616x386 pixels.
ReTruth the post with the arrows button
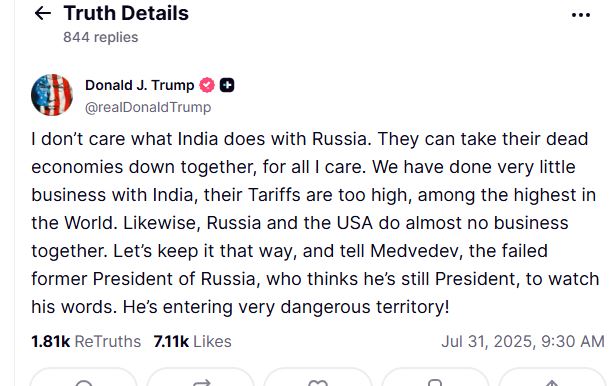pyautogui.click(x=201, y=378)
